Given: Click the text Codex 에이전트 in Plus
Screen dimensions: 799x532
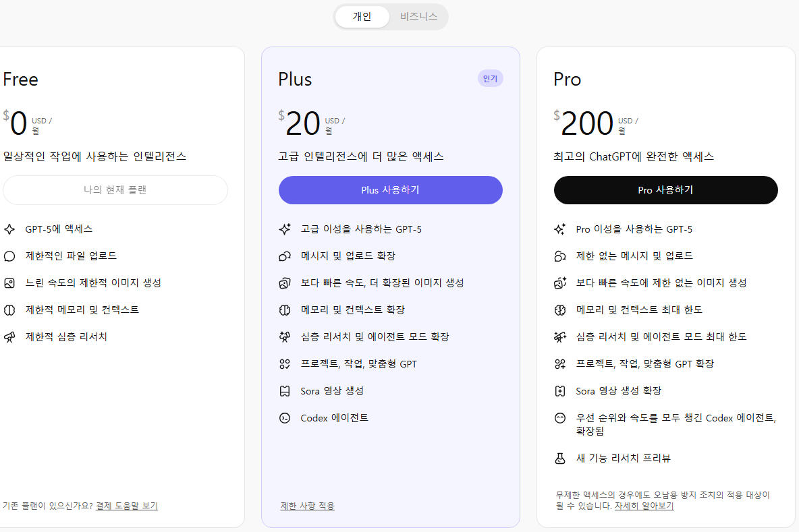Looking at the screenshot, I should [334, 418].
